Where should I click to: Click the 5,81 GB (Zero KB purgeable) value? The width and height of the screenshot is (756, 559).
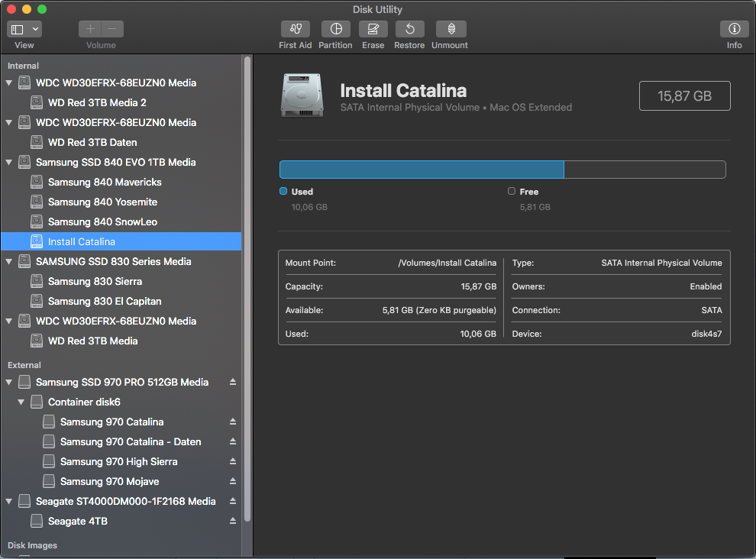[439, 310]
